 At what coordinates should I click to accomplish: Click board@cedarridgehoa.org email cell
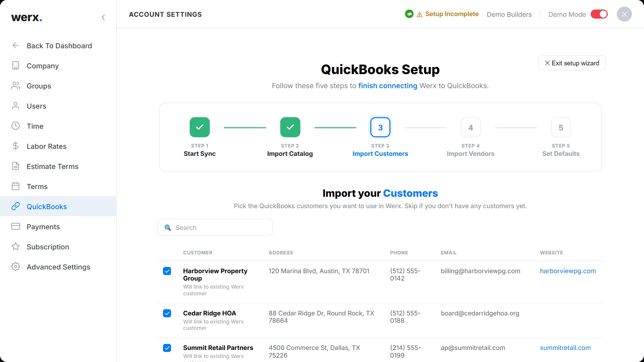click(x=480, y=313)
